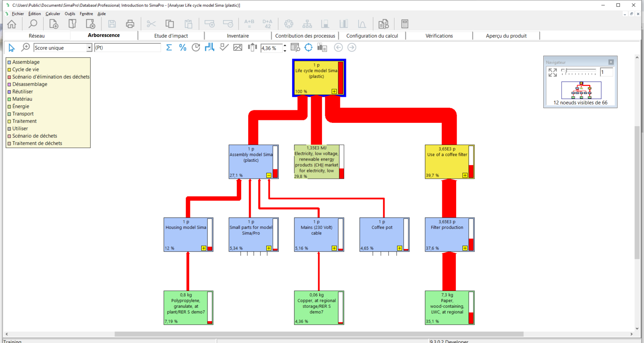Click the Navigateur zoom slider handle
Viewport: 644px width, 343px height.
pyautogui.click(x=566, y=71)
